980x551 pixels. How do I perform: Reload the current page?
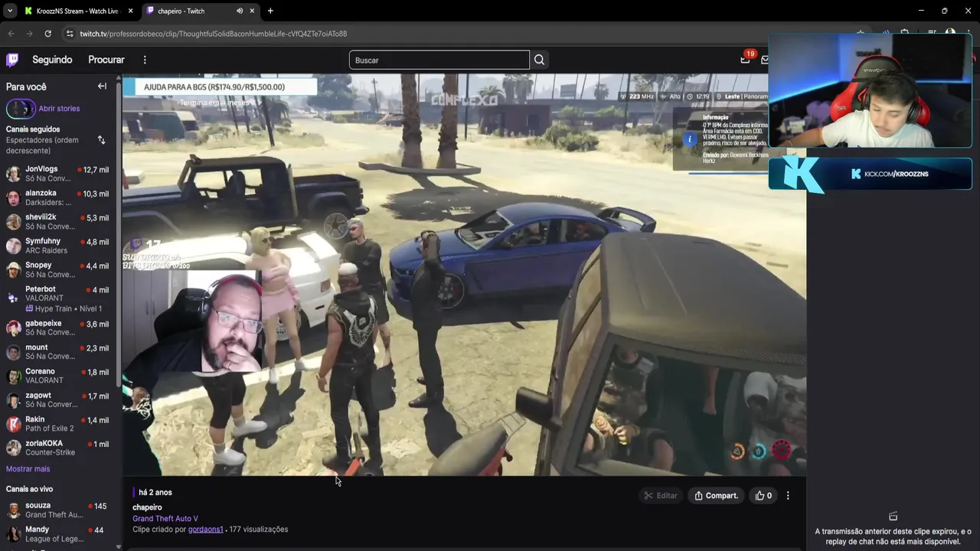click(47, 34)
